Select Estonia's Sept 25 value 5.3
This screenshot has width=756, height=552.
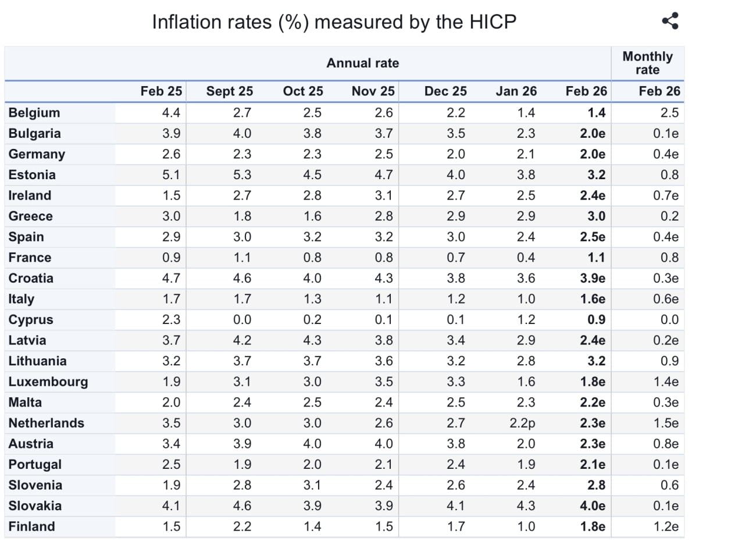click(242, 174)
